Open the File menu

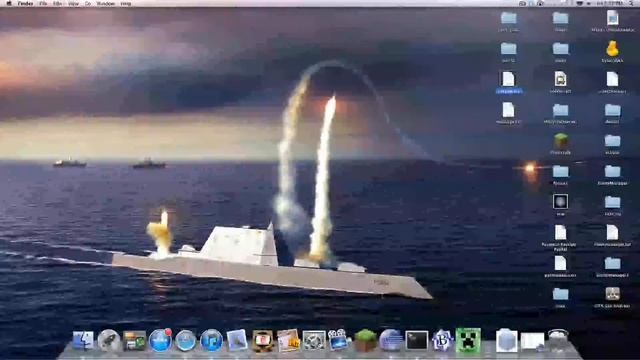pos(43,3)
